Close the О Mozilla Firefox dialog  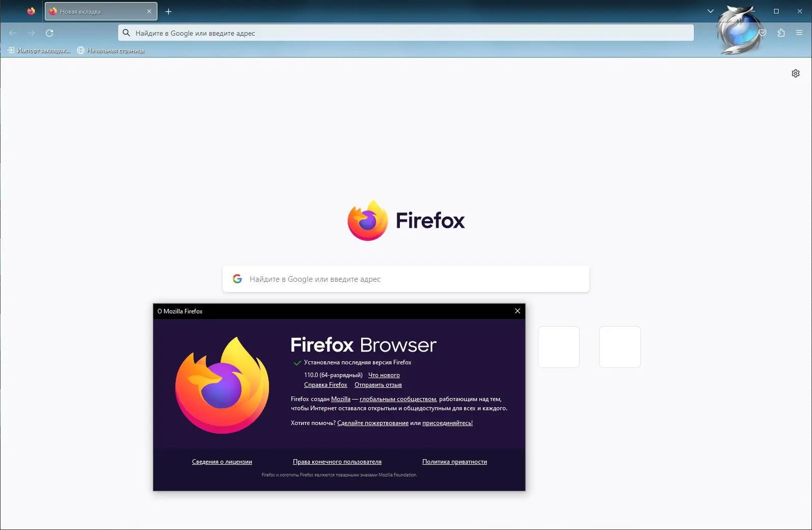click(518, 311)
